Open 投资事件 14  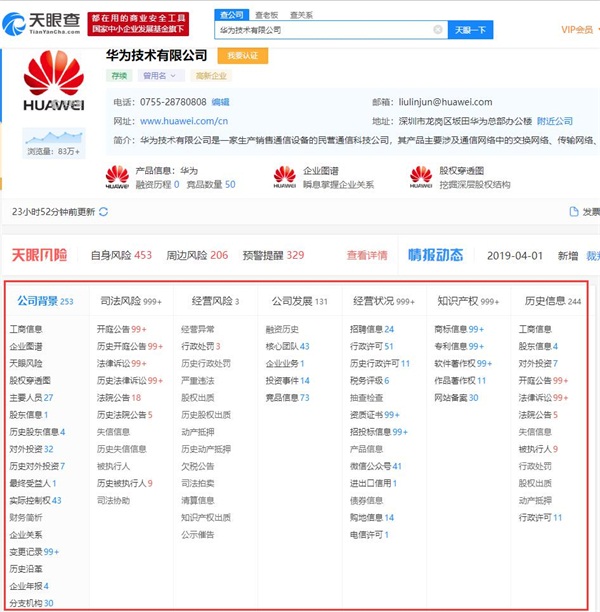288,381
